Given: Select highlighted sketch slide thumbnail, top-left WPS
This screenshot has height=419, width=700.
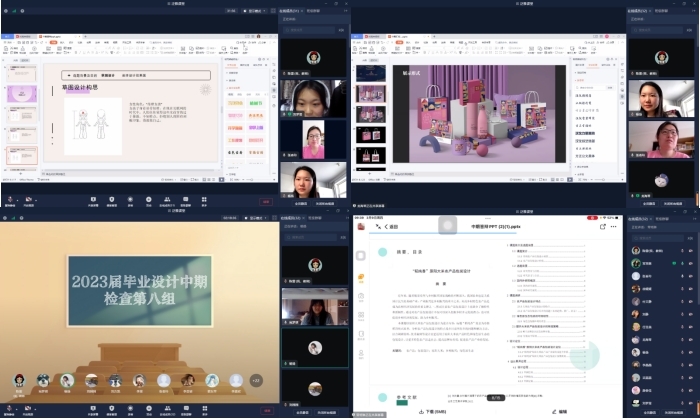Looking at the screenshot, I should click(22, 156).
